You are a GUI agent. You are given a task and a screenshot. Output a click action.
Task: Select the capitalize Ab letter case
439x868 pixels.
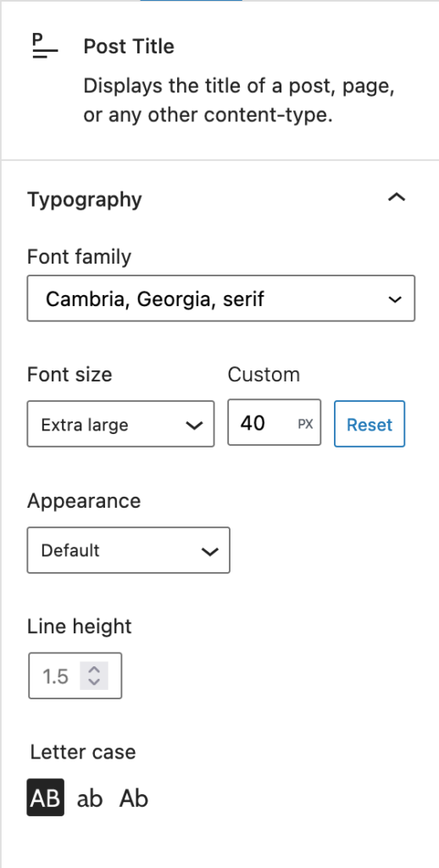(x=134, y=798)
